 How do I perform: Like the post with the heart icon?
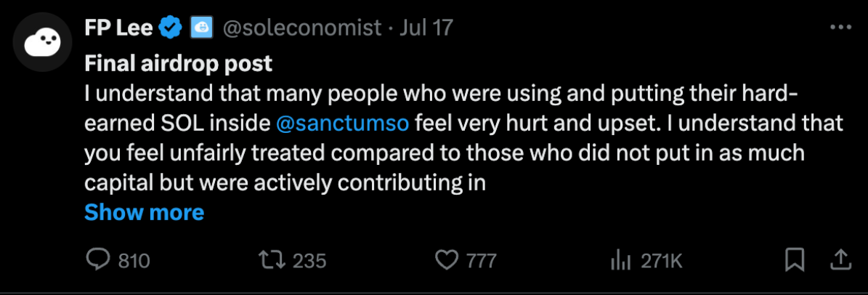pyautogui.click(x=446, y=259)
